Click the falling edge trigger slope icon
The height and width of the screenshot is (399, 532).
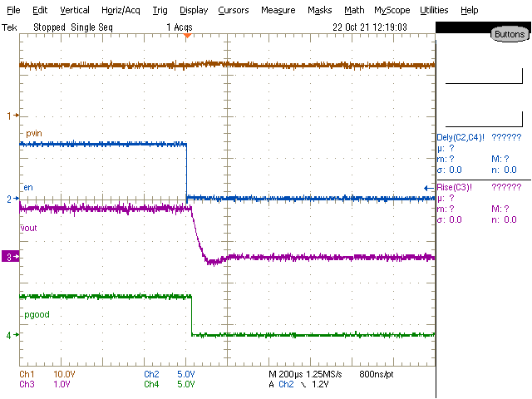(303, 384)
